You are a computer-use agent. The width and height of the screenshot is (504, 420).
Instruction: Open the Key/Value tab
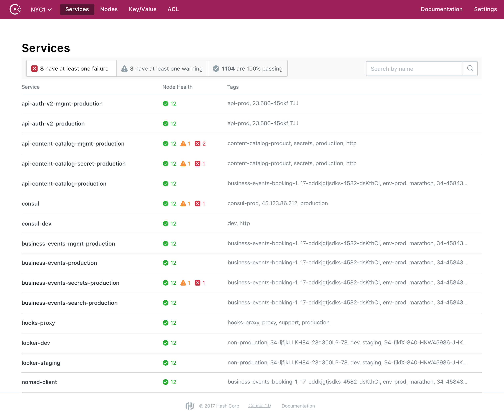143,9
